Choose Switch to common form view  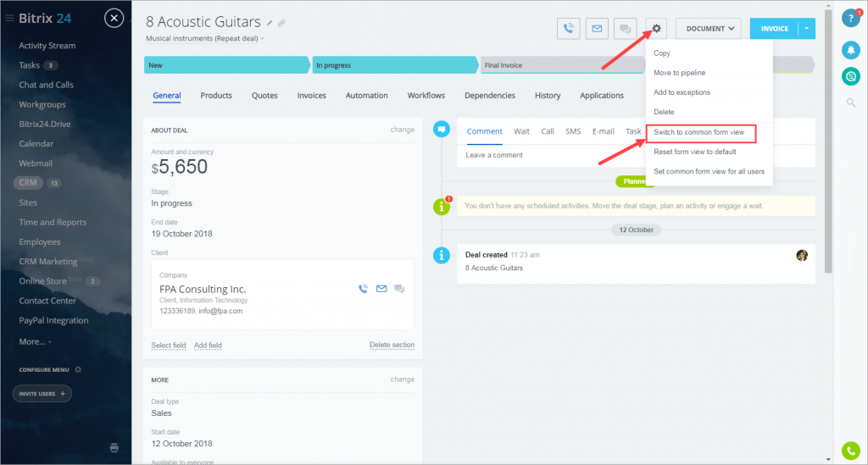click(698, 132)
